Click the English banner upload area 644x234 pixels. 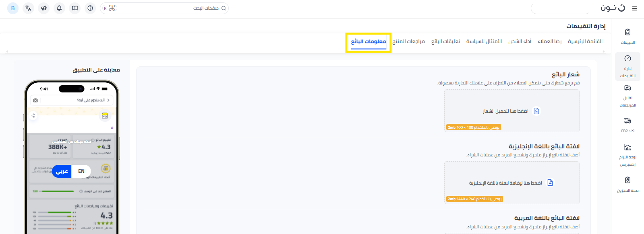click(511, 183)
